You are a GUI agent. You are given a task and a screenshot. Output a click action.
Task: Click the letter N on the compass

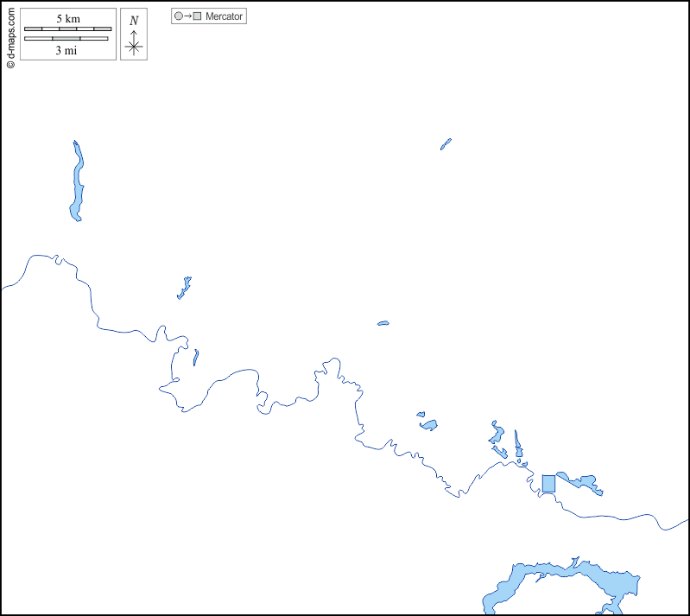[133, 21]
